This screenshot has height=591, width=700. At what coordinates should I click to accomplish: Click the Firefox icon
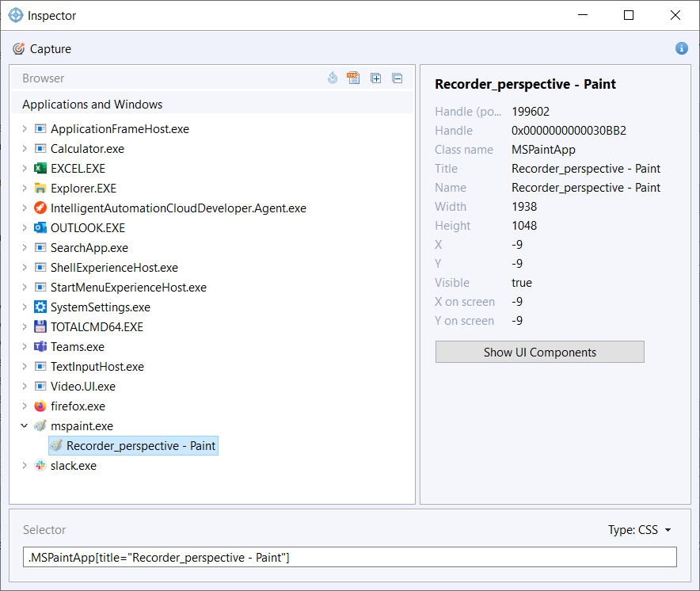(40, 406)
